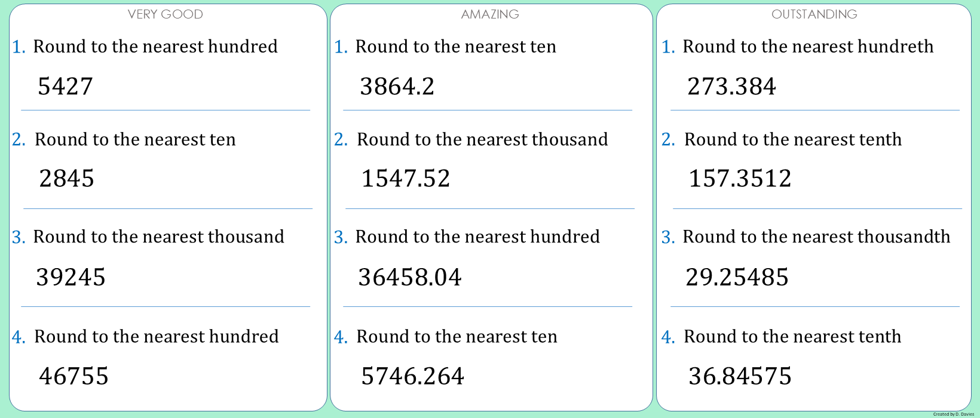The image size is (980, 418).
Task: Select the number 1547.52
Action: [405, 179]
